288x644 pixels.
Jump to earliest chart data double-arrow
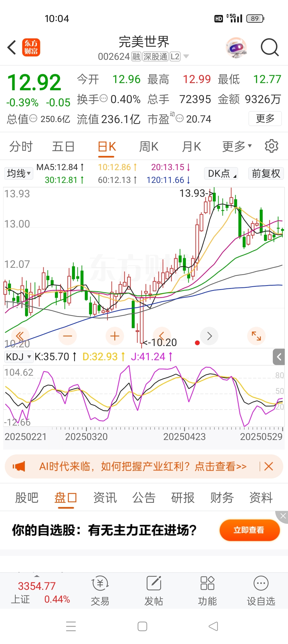tap(20, 336)
